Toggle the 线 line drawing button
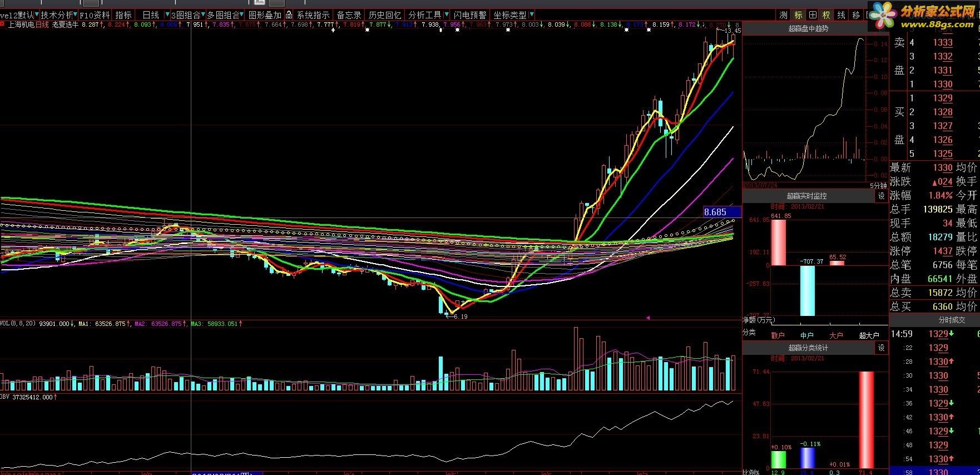This screenshot has width=980, height=475. 842,15
